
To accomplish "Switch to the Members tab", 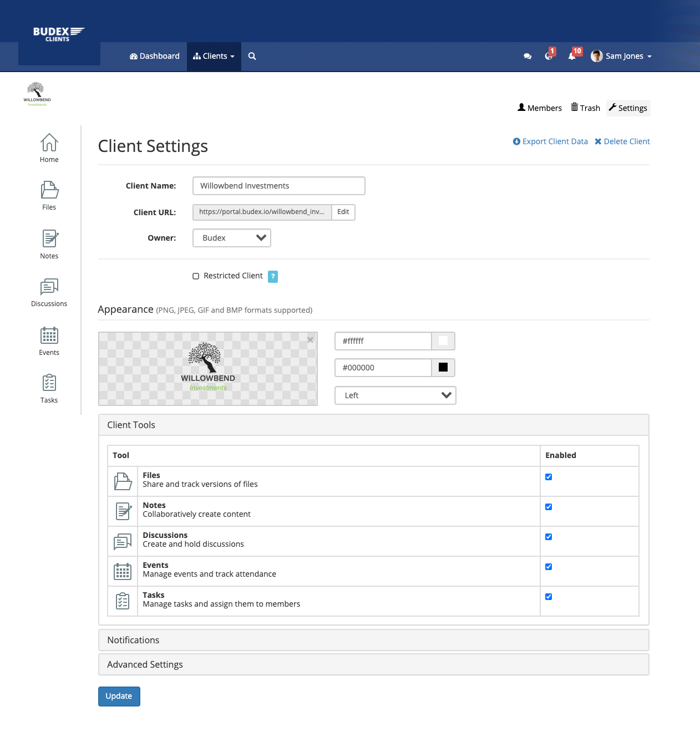I will [x=539, y=108].
